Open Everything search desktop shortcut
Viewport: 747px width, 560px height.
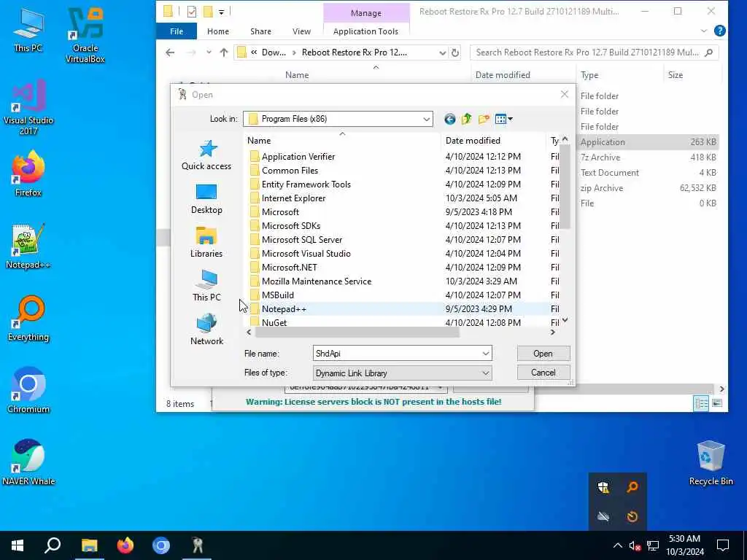point(28,318)
